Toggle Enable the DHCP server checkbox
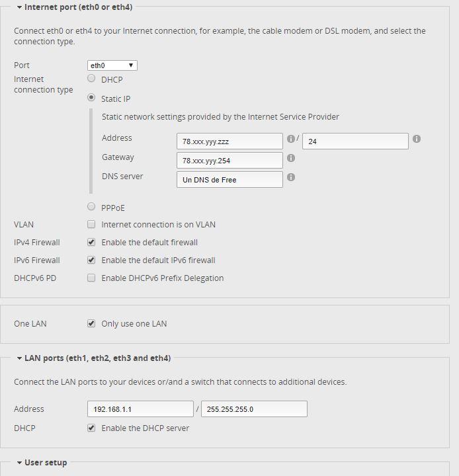This screenshot has height=476, width=459. (x=91, y=428)
